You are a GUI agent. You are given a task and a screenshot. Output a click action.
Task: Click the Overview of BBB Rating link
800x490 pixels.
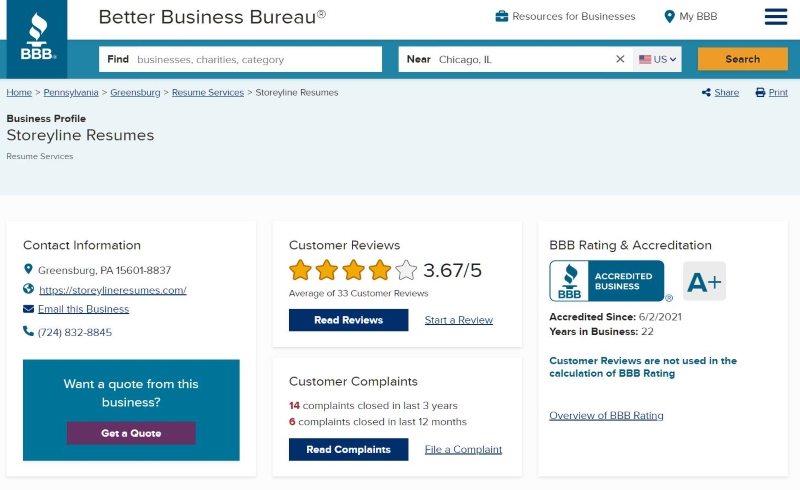[606, 415]
